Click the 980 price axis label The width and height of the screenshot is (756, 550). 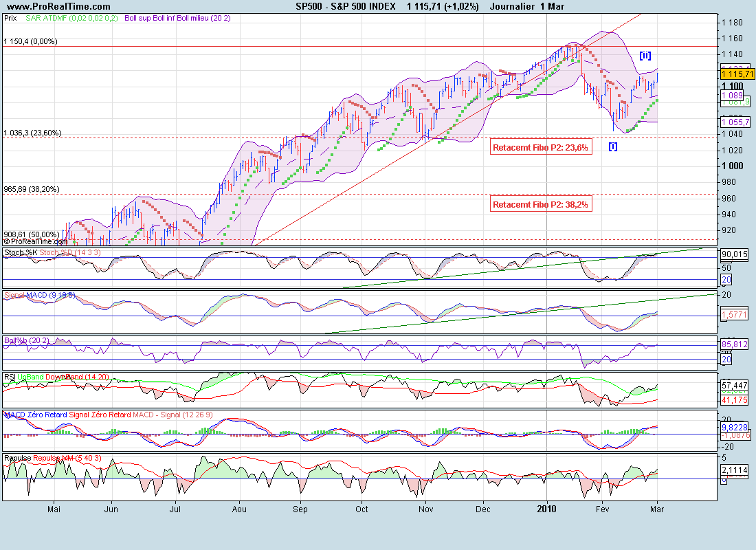pyautogui.click(x=729, y=182)
